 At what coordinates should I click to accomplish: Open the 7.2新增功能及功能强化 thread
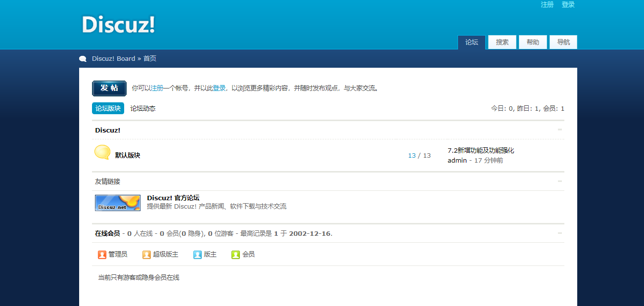[x=481, y=150]
